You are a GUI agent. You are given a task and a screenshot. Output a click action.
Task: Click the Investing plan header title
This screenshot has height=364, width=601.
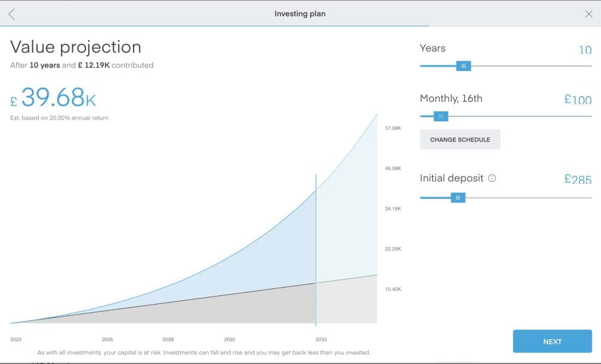pyautogui.click(x=300, y=13)
